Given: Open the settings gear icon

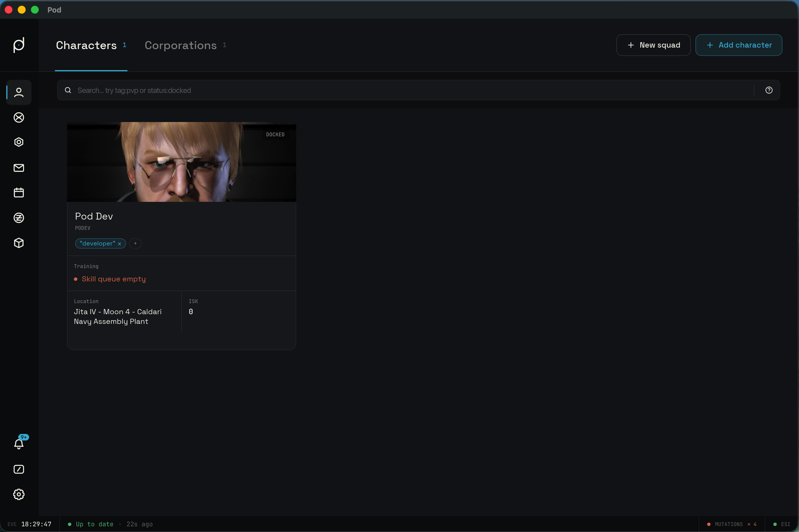Looking at the screenshot, I should [x=19, y=494].
